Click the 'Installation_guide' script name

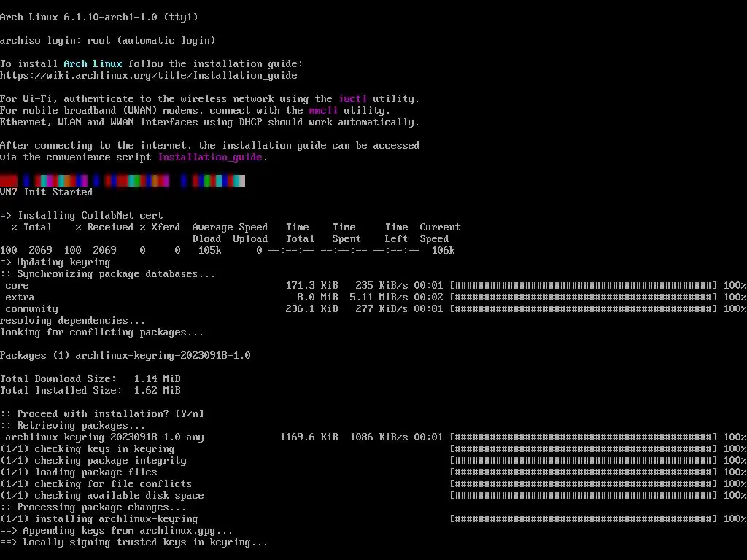210,157
